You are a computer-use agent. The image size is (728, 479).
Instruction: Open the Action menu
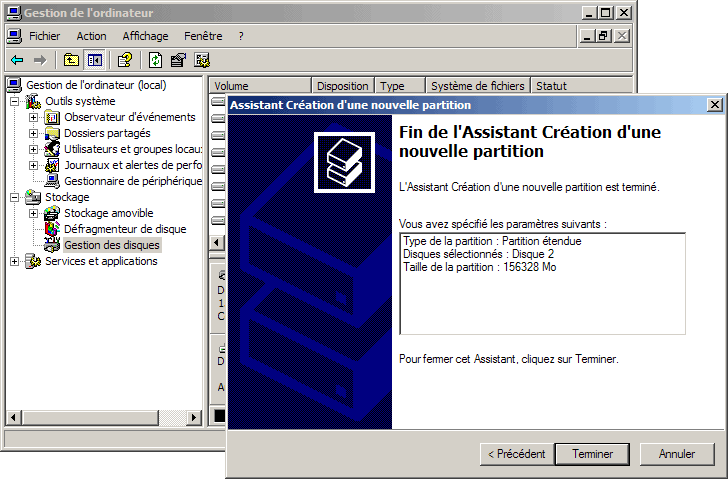pyautogui.click(x=91, y=36)
